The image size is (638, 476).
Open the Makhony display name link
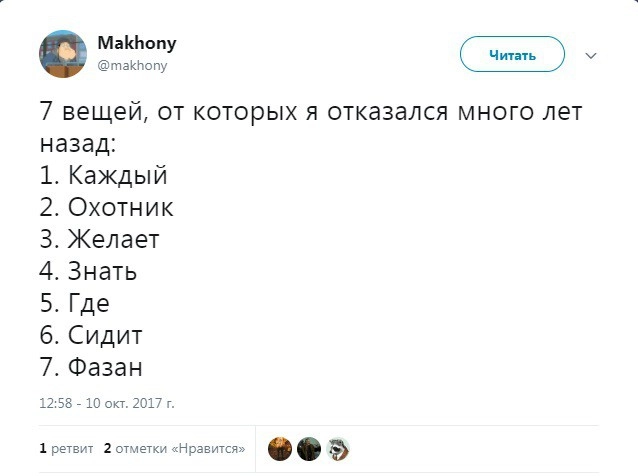(x=137, y=44)
